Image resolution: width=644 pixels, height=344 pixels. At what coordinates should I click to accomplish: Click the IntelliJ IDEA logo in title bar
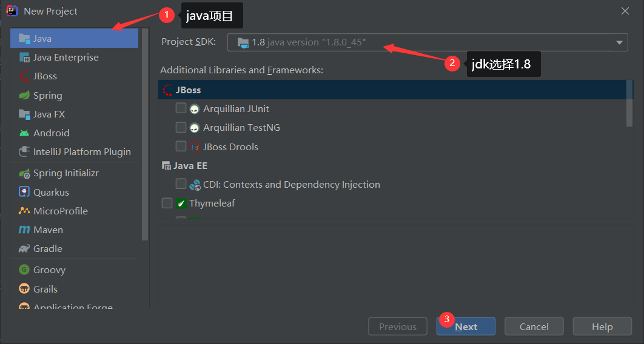click(12, 11)
